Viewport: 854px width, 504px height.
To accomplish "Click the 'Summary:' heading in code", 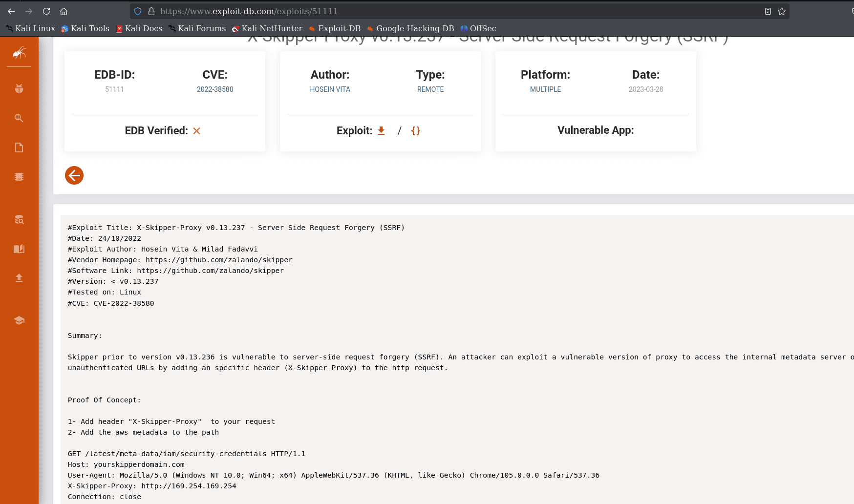I will click(85, 336).
